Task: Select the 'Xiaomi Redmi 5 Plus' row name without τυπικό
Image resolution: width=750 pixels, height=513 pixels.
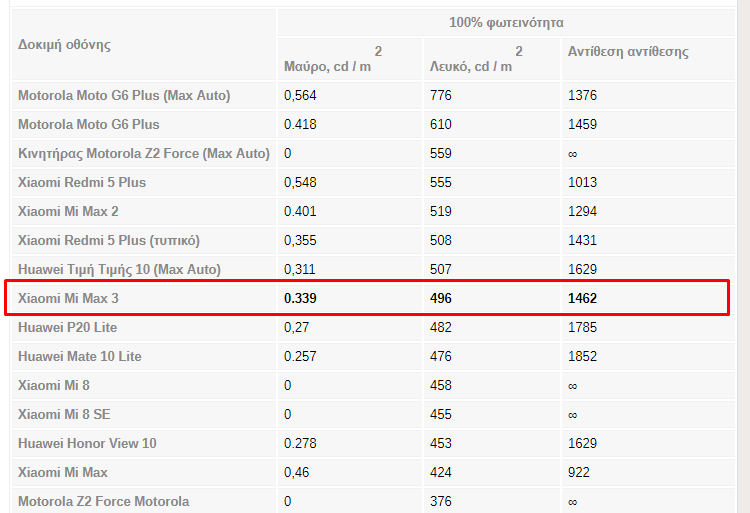Action: click(82, 183)
